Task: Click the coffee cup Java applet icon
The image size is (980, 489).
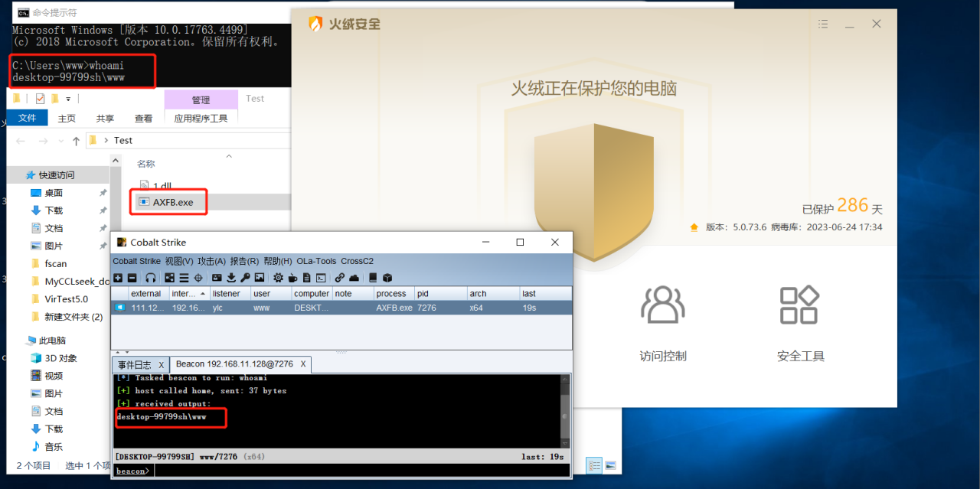Action: pos(292,278)
